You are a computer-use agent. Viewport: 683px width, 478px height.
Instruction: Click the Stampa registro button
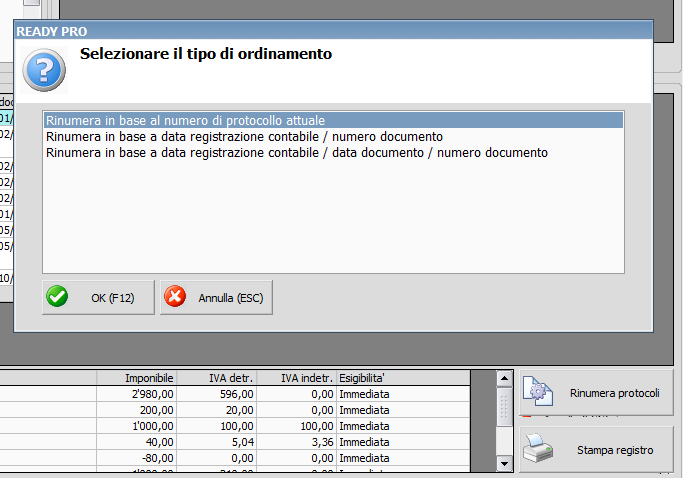(596, 449)
